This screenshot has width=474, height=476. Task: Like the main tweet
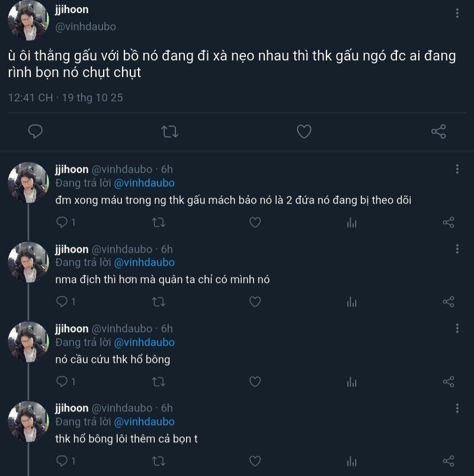304,131
